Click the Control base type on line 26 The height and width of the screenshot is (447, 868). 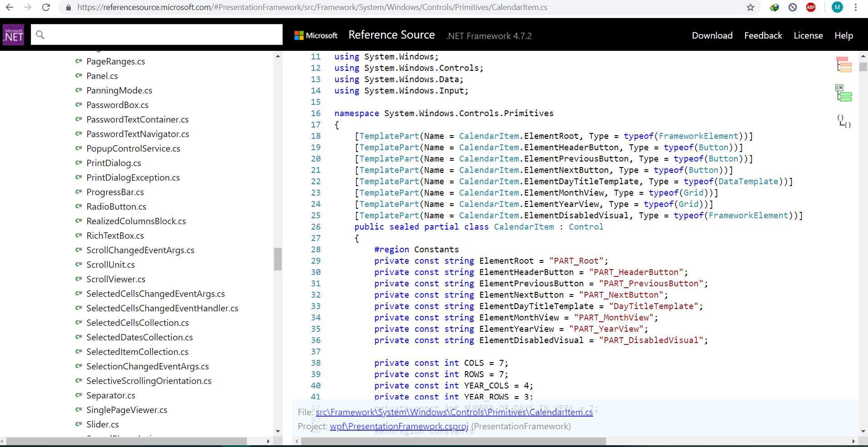[586, 226]
